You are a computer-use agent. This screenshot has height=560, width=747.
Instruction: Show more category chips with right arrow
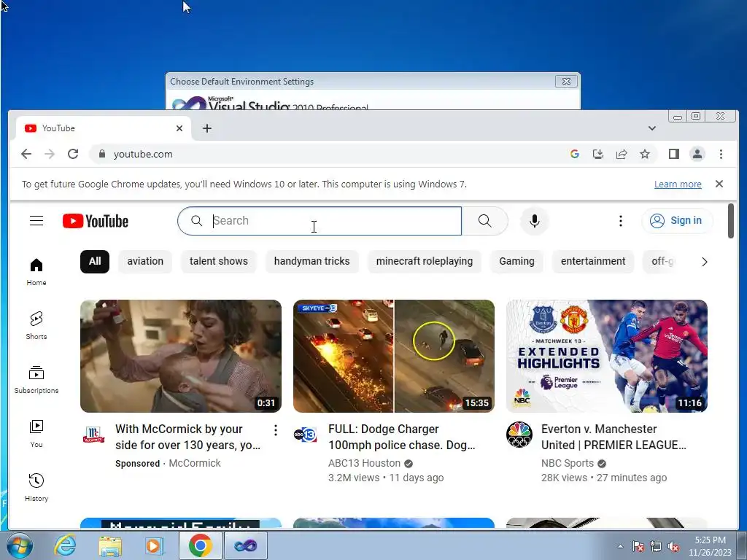704,262
